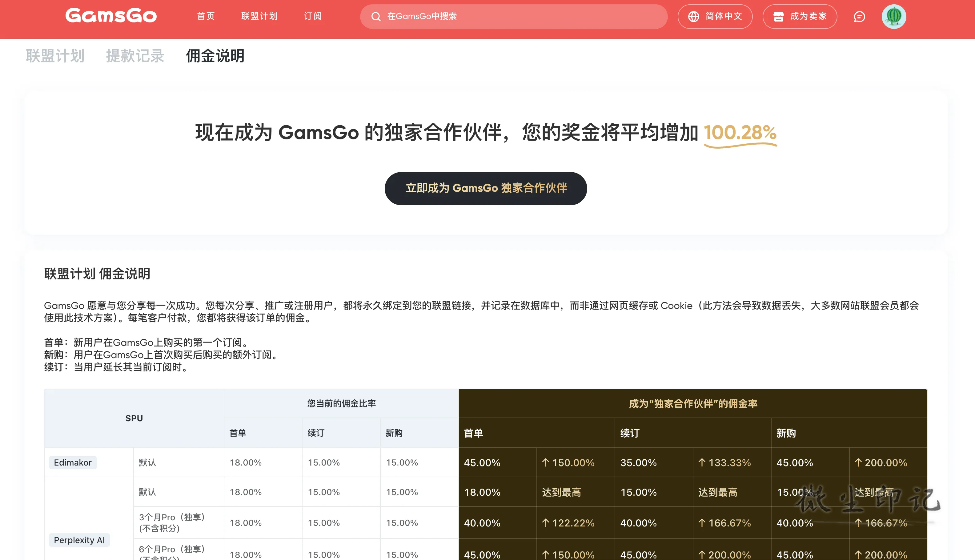Image resolution: width=975 pixels, height=560 pixels.
Task: Open 联盟计划 in the top navigation
Action: 259,16
